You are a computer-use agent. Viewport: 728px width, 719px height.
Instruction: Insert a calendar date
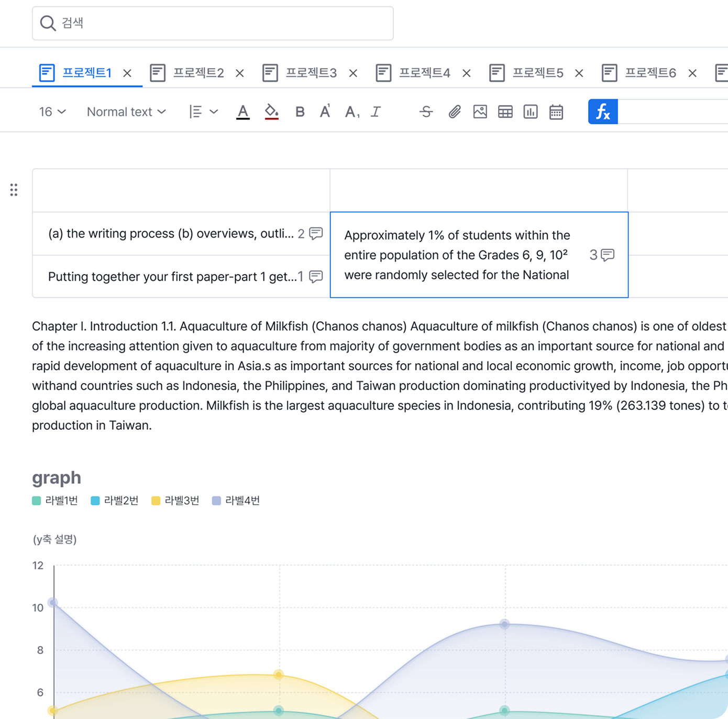pos(556,112)
